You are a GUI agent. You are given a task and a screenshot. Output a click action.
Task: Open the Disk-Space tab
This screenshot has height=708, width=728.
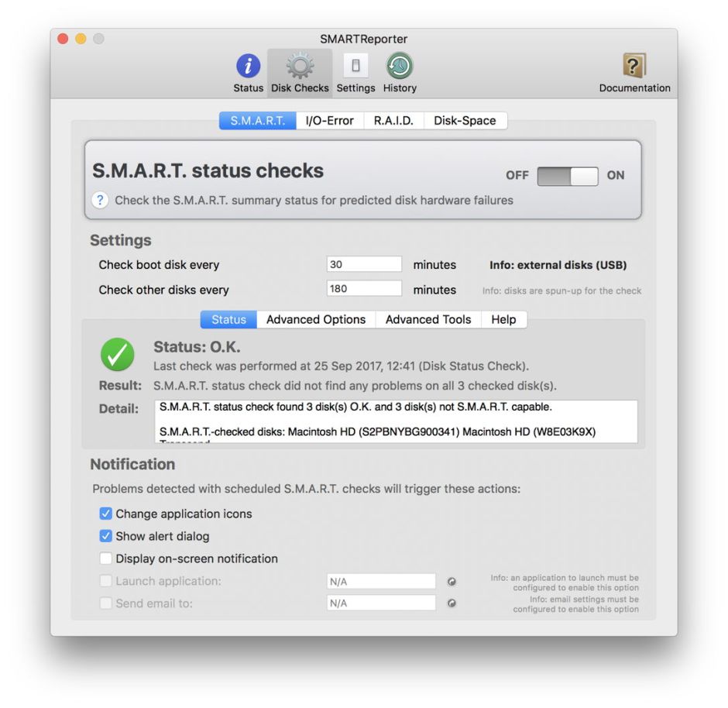pyautogui.click(x=465, y=121)
